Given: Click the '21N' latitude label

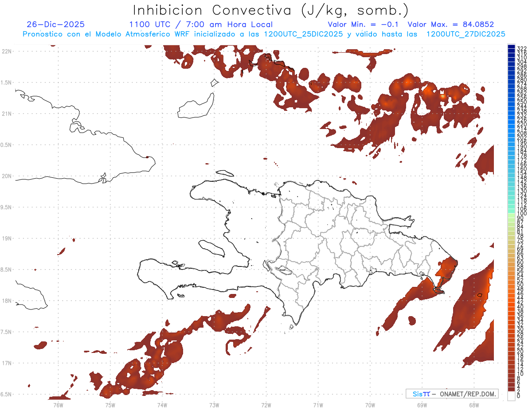Looking at the screenshot, I should [7, 114].
